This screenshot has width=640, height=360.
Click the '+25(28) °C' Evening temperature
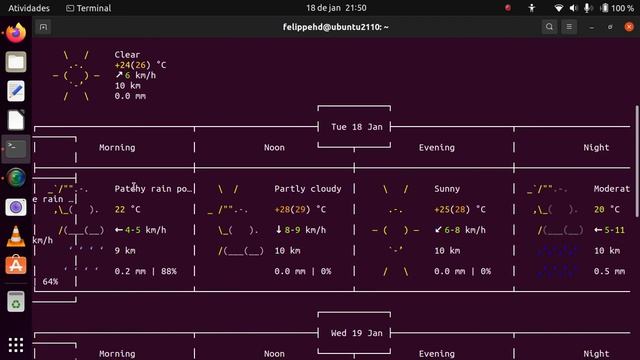pos(460,209)
